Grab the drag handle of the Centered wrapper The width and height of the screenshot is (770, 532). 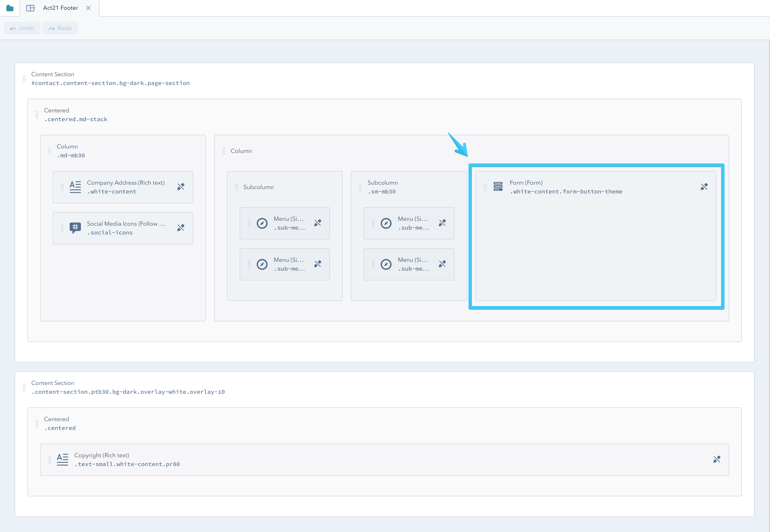pos(37,115)
